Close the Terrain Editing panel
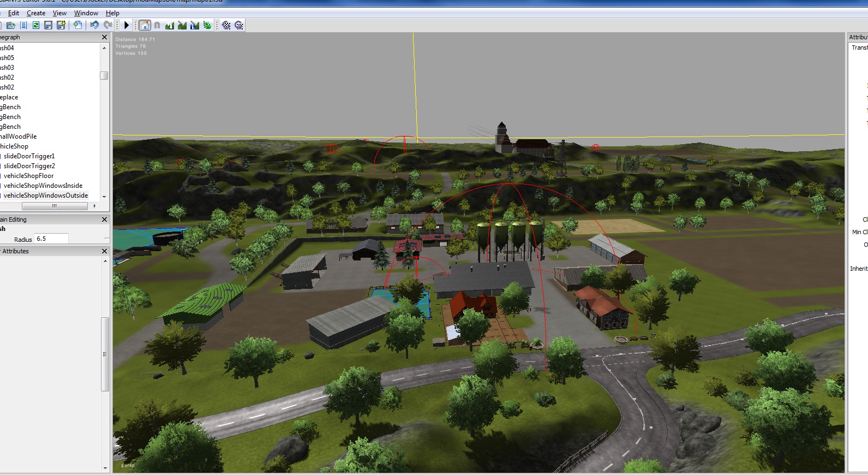The height and width of the screenshot is (475, 868). tap(105, 219)
